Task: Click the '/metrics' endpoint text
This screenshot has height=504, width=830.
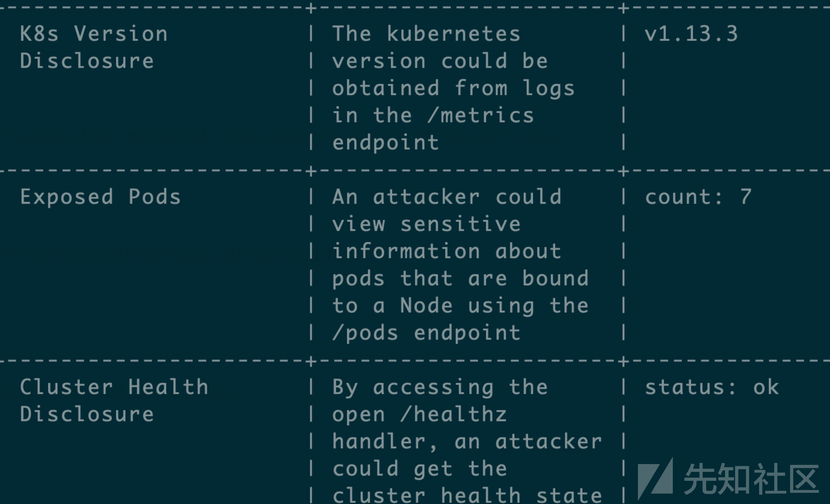Action: [x=480, y=115]
